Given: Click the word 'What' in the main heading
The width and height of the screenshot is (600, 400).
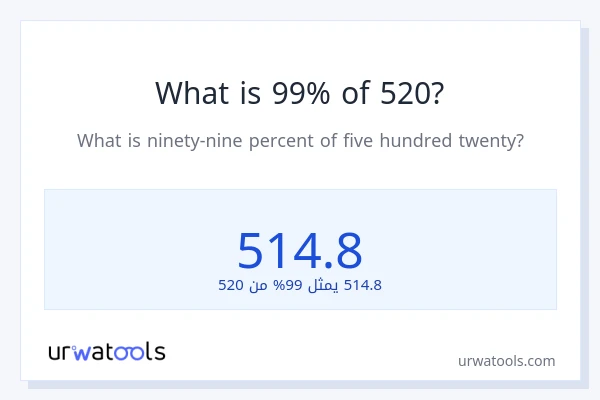Looking at the screenshot, I should pyautogui.click(x=194, y=93).
